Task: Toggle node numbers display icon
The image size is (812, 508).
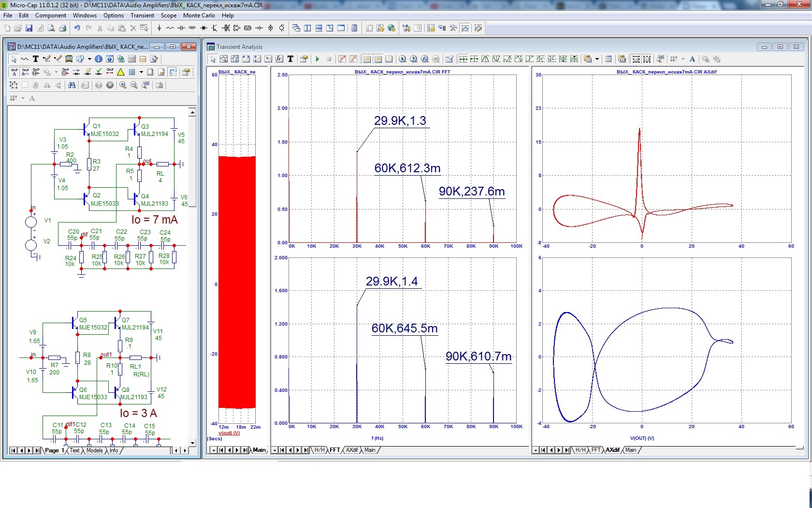Action: pos(36,72)
